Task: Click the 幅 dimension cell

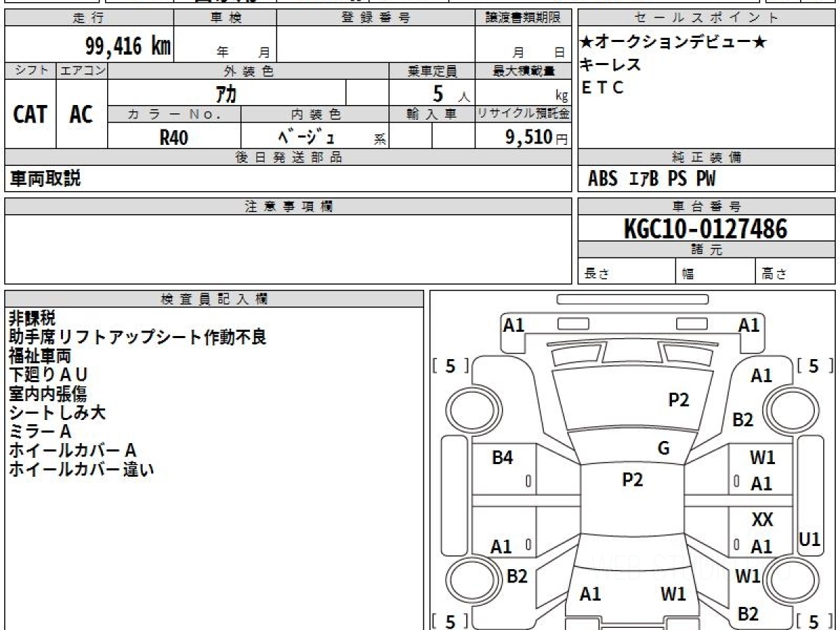Action: pyautogui.click(x=715, y=272)
